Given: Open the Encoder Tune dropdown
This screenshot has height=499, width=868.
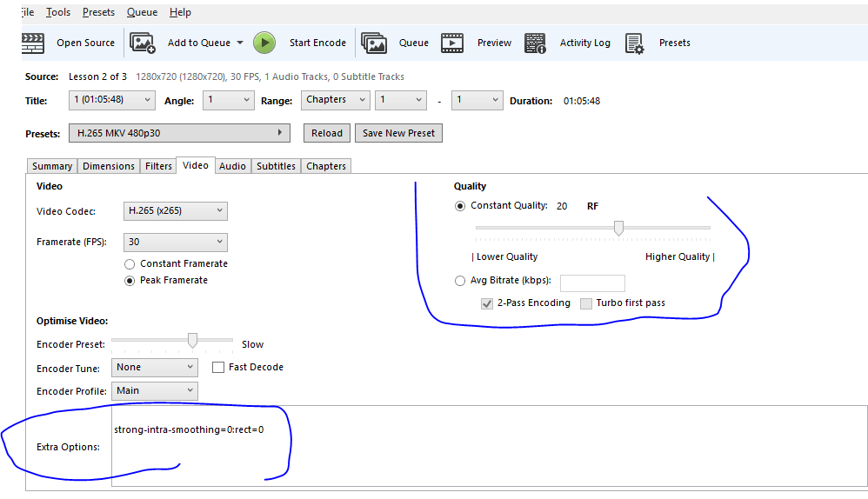Looking at the screenshot, I should click(155, 368).
